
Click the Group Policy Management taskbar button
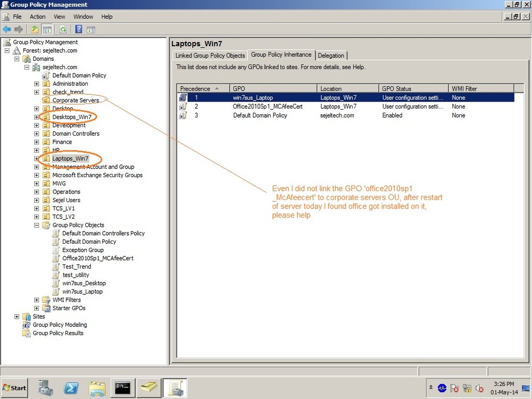[x=175, y=388]
